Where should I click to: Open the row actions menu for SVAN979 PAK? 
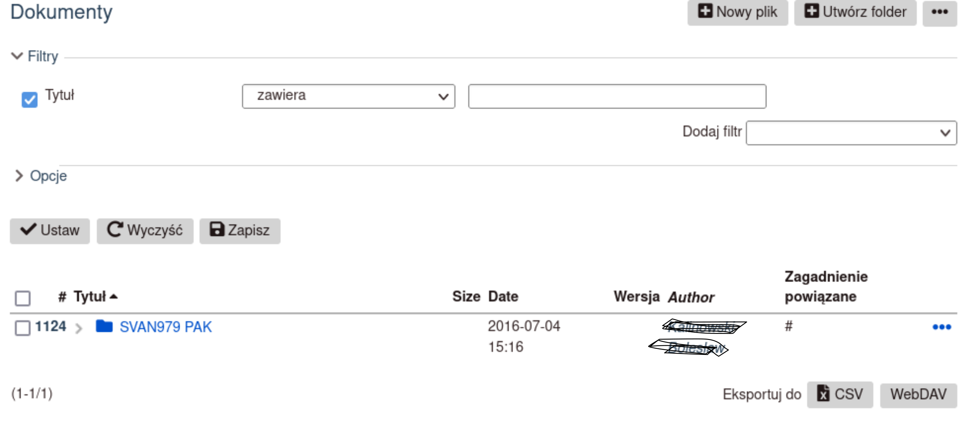pyautogui.click(x=942, y=326)
